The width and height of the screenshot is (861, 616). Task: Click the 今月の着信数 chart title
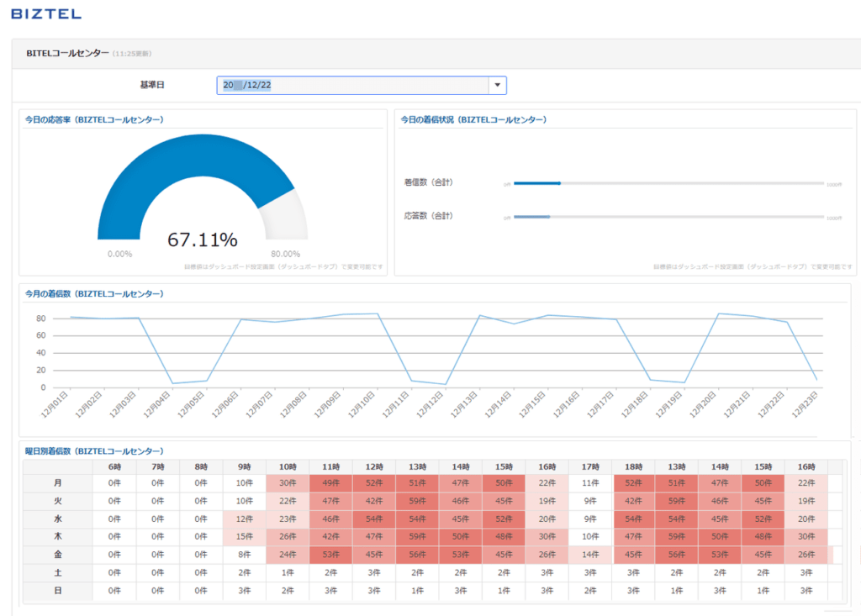pos(93,293)
